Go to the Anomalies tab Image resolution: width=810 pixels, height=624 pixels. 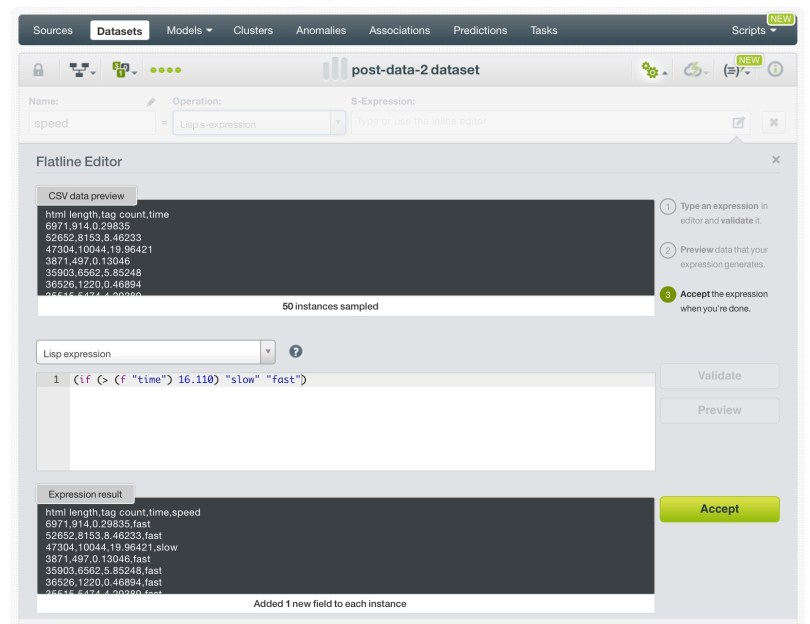coord(321,30)
